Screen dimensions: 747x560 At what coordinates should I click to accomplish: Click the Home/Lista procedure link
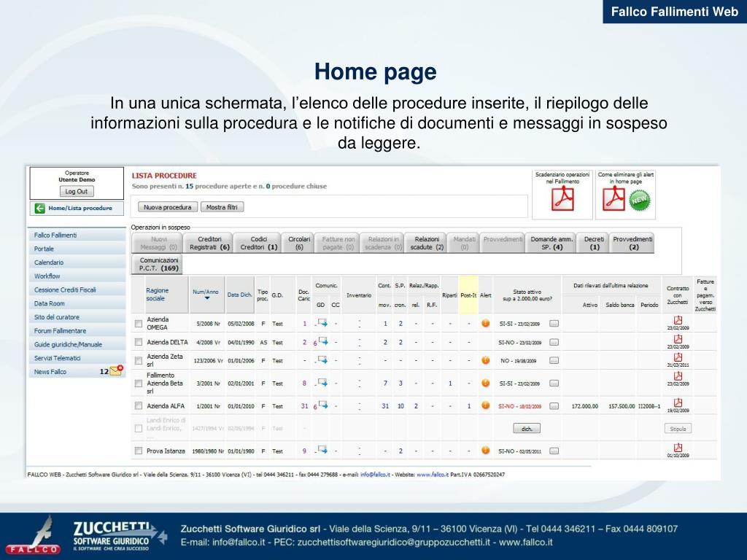click(x=80, y=208)
